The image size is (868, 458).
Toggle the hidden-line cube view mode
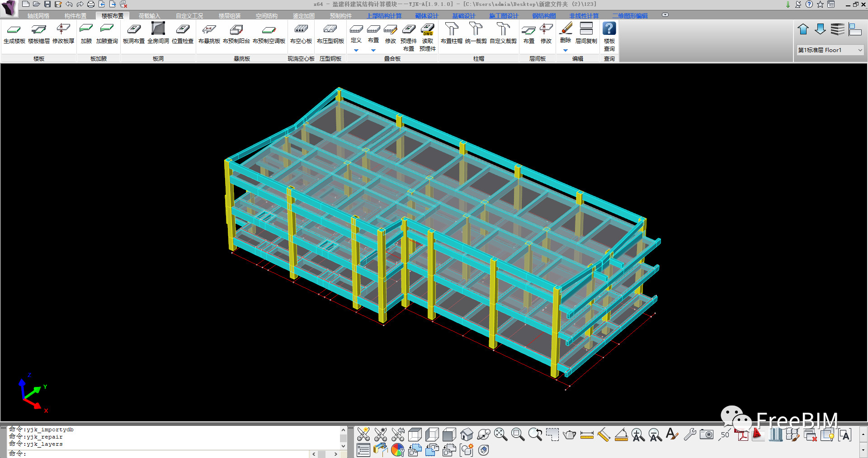click(432, 435)
